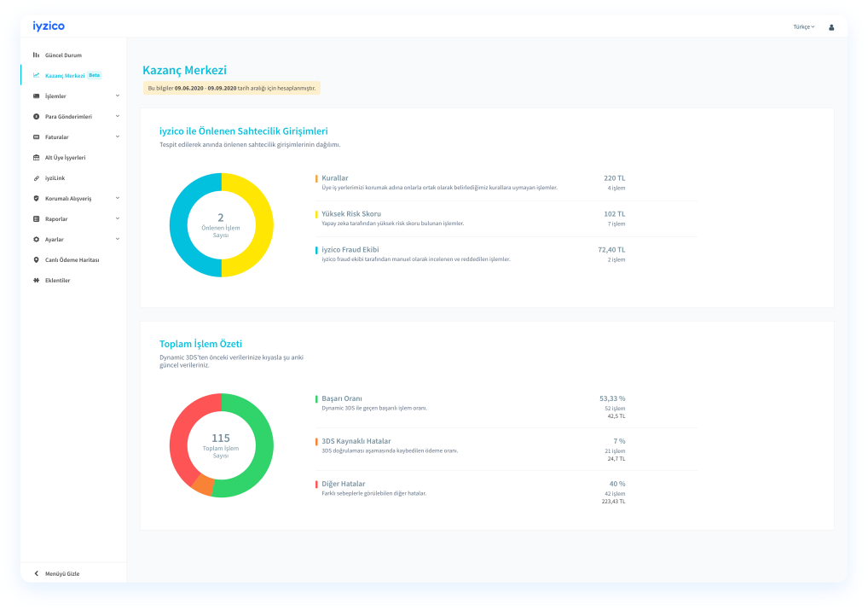The width and height of the screenshot is (868, 610).
Task: Click the Korumalı Alışveriş shield icon
Action: (36, 198)
